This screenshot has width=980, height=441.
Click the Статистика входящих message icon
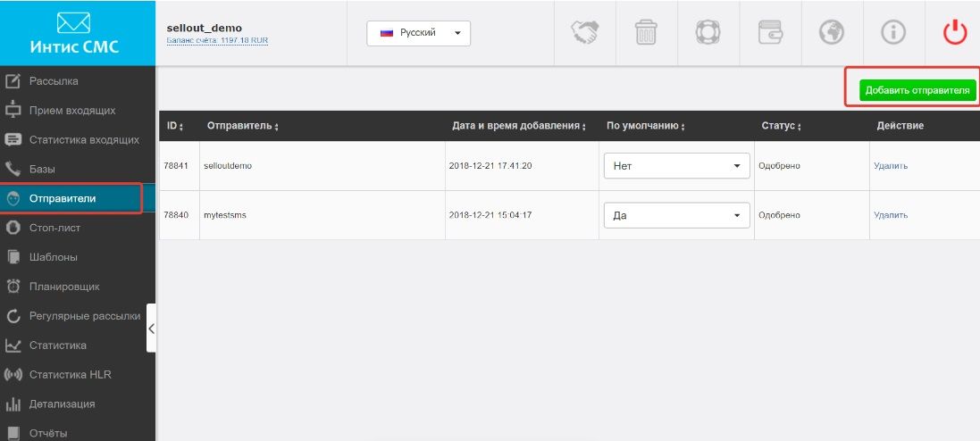tap(13, 140)
